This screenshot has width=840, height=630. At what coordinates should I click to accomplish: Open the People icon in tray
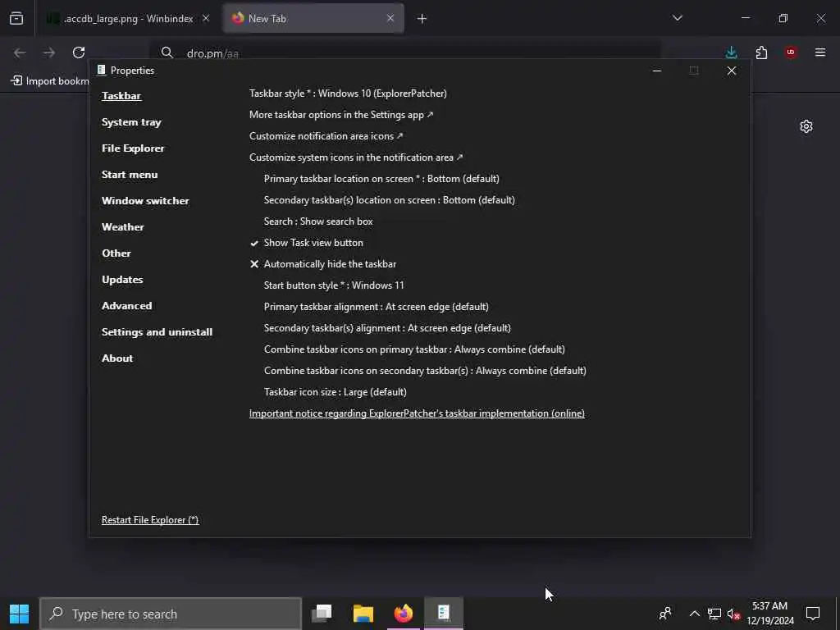tap(665, 614)
